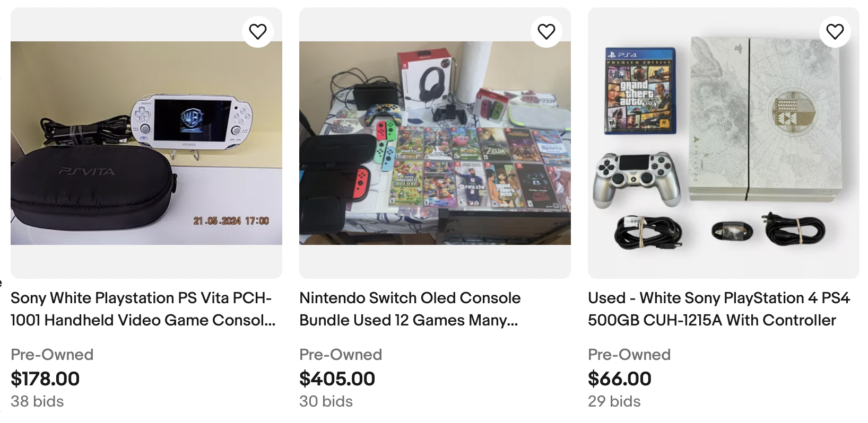This screenshot has width=868, height=423.
Task: Click the heart outline on the leftmost product card
Action: click(x=257, y=31)
